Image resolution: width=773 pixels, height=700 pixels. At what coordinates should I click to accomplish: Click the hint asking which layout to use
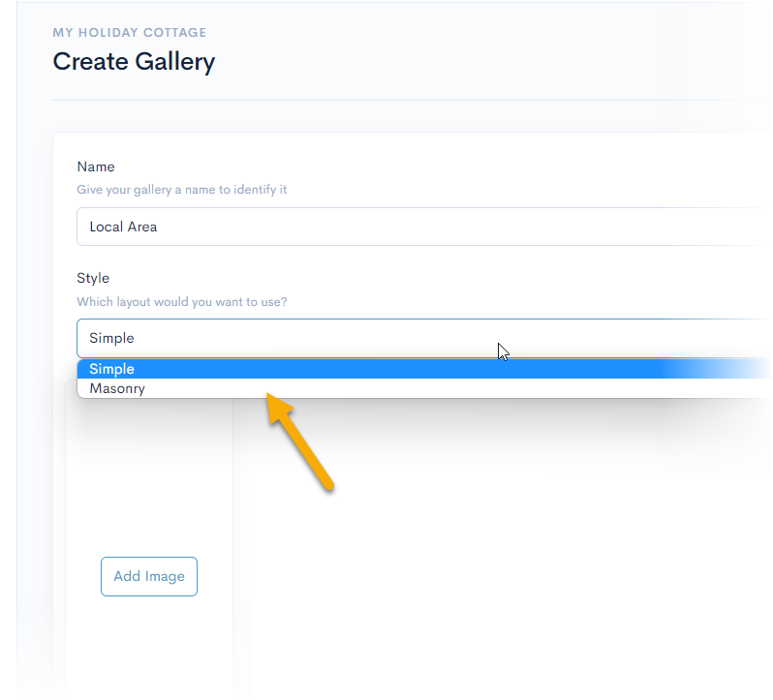pos(182,301)
